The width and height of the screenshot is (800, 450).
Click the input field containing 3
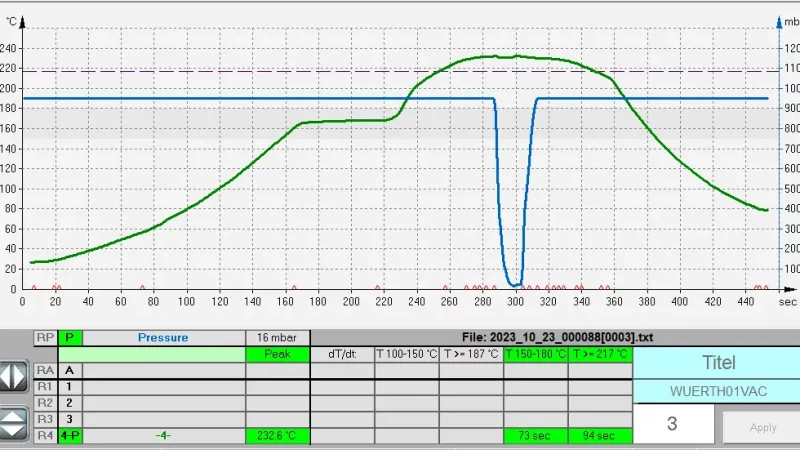tap(672, 424)
